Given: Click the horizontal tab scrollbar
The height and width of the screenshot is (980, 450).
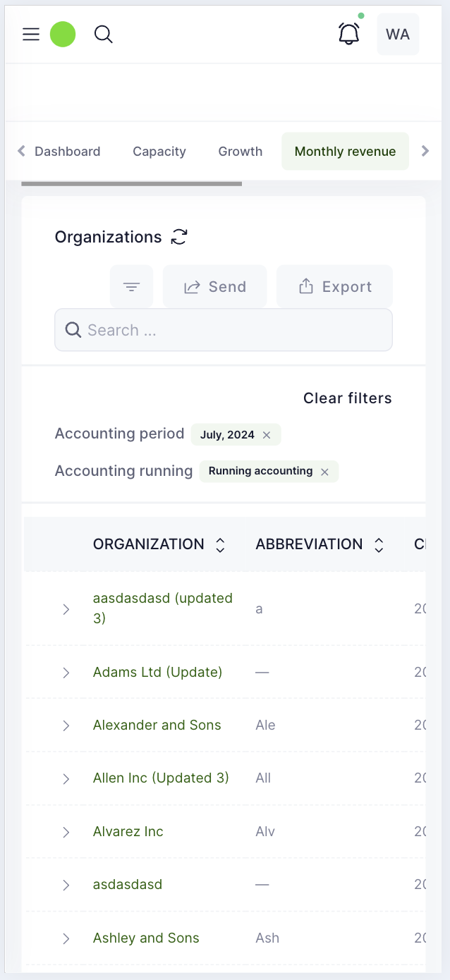Looking at the screenshot, I should tap(131, 184).
